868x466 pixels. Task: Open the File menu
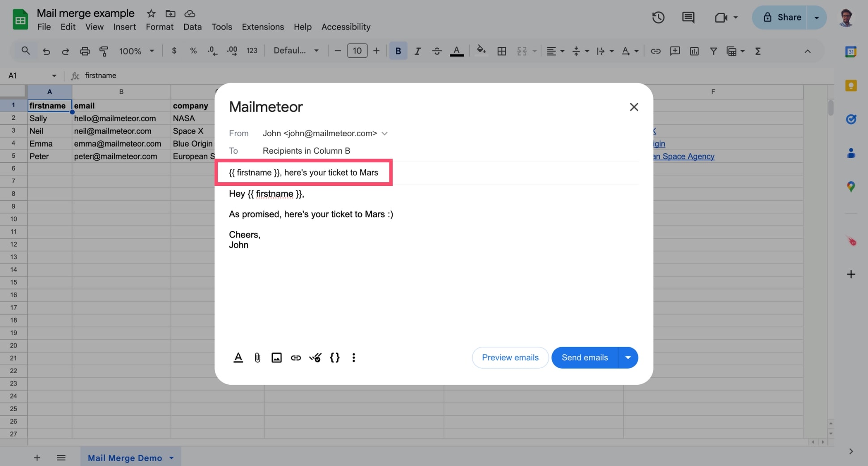[x=44, y=27]
